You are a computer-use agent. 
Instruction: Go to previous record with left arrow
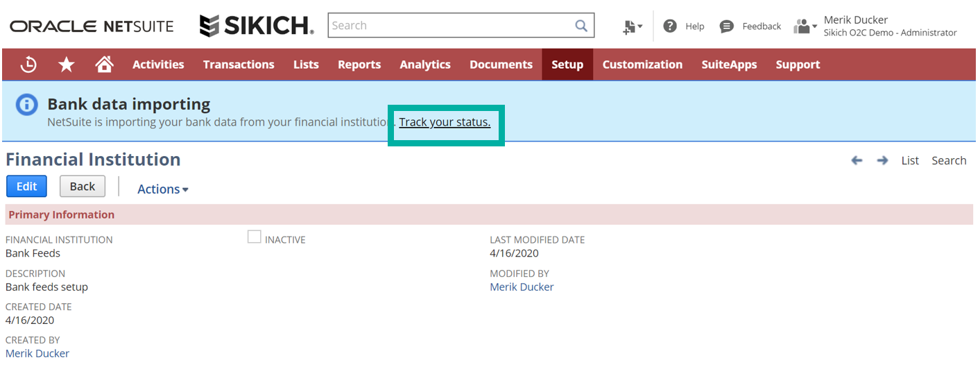857,160
